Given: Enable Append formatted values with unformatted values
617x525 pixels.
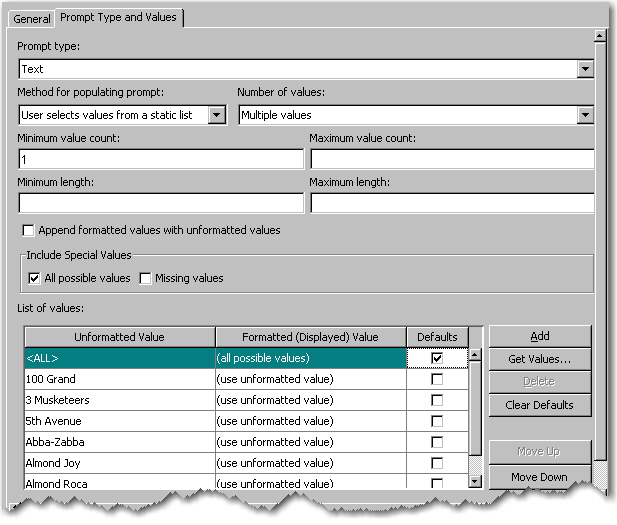Looking at the screenshot, I should tap(28, 230).
